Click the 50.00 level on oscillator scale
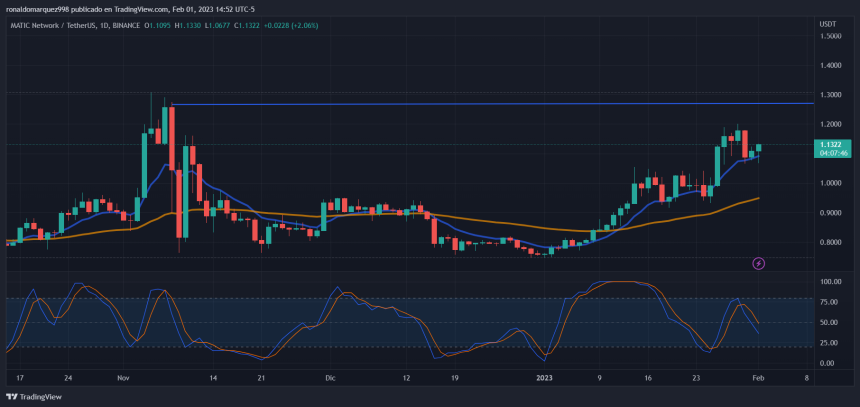Viewport: 860px width, 407px height. point(827,323)
